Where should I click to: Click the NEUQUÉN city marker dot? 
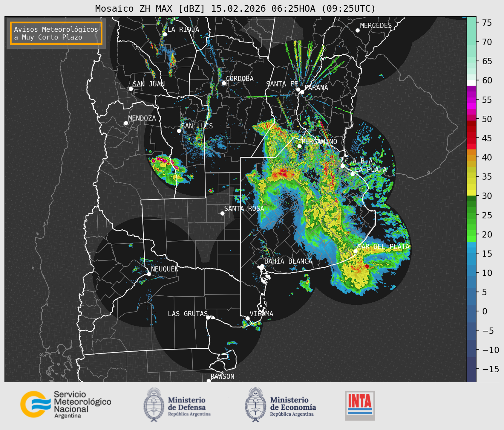tap(149, 274)
